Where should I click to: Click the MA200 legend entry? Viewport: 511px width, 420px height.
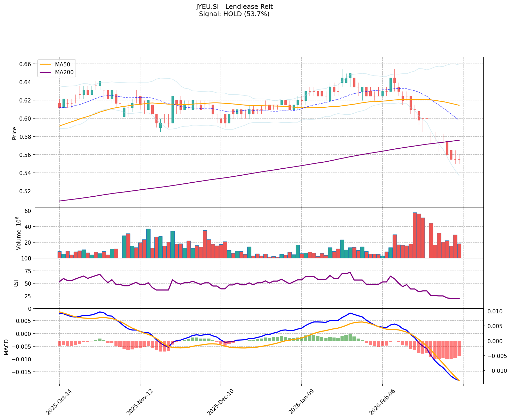pyautogui.click(x=64, y=72)
